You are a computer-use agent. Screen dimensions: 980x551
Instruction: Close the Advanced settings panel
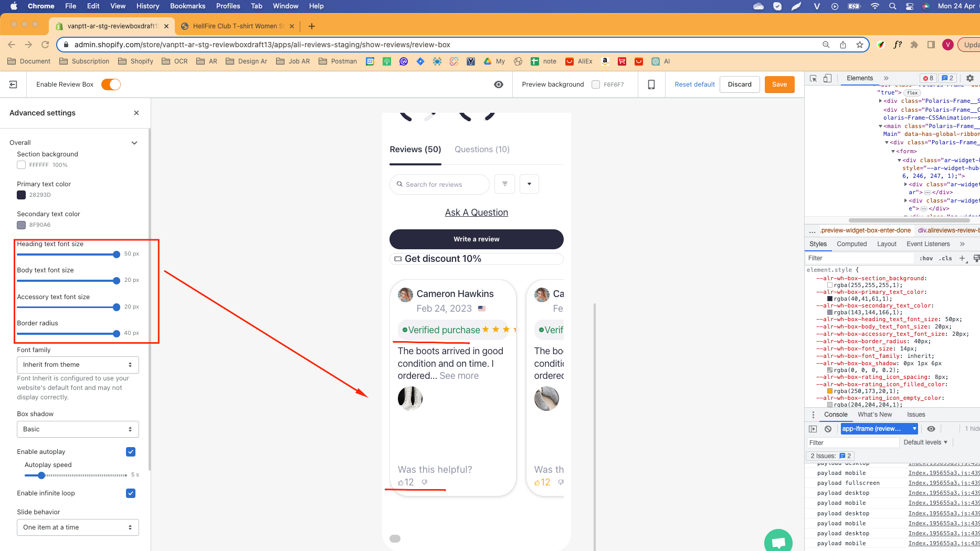pyautogui.click(x=136, y=113)
